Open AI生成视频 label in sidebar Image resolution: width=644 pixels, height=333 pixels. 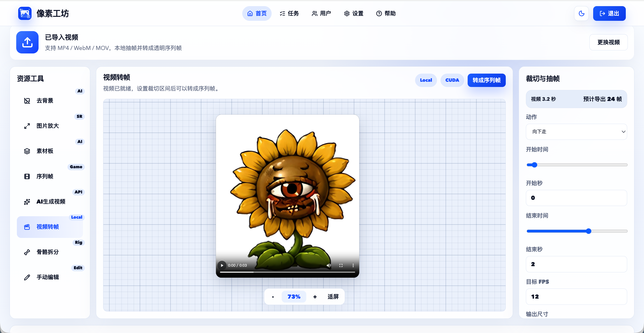click(x=51, y=202)
